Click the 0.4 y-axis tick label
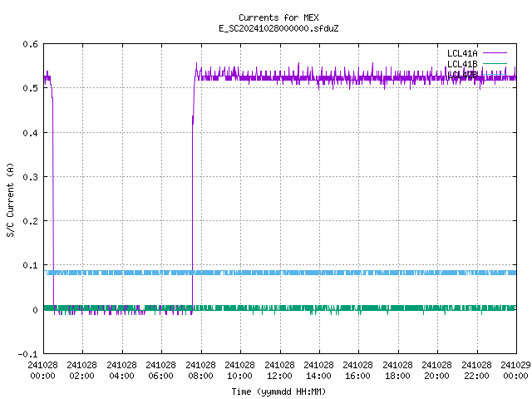The height and width of the screenshot is (399, 532). [x=30, y=133]
